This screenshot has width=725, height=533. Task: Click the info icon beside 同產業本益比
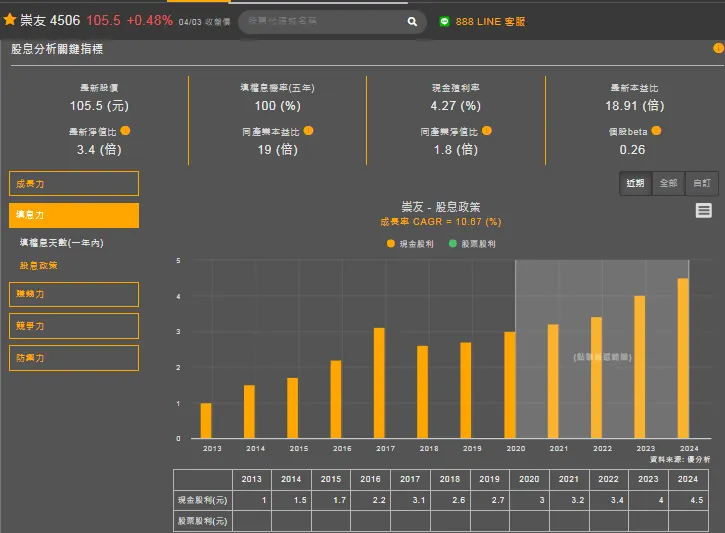[308, 131]
